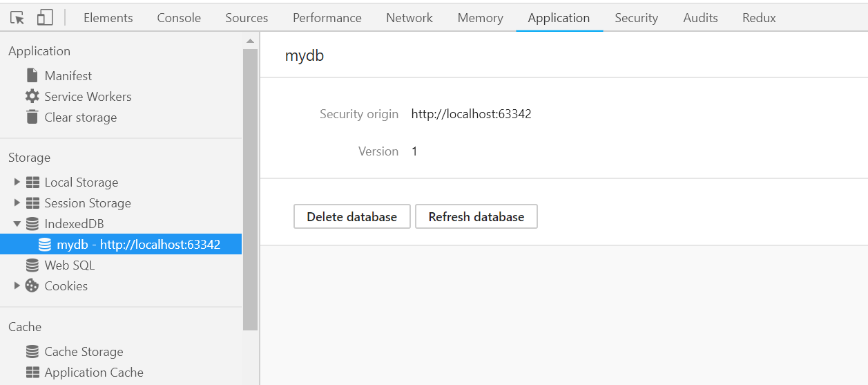The width and height of the screenshot is (868, 385).
Task: Click the Manifest document icon
Action: (32, 75)
